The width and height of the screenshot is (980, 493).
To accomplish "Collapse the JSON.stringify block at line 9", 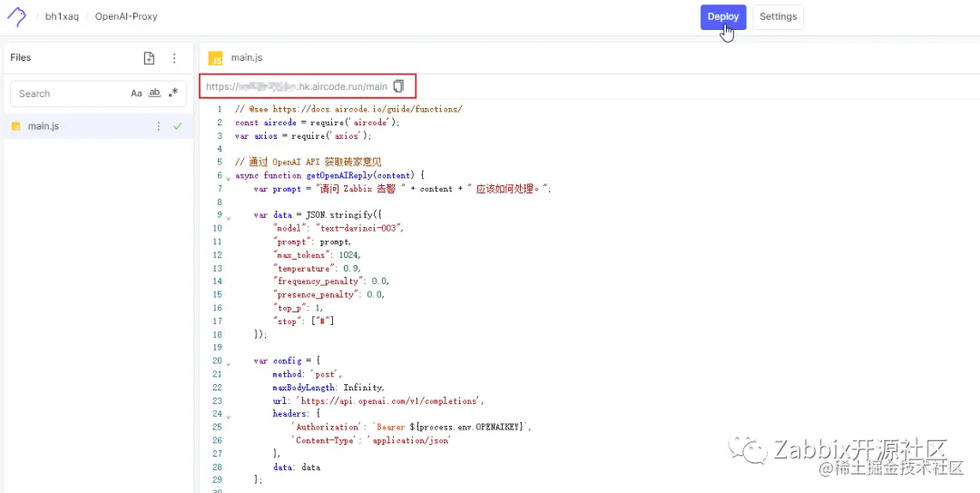I will (228, 217).
